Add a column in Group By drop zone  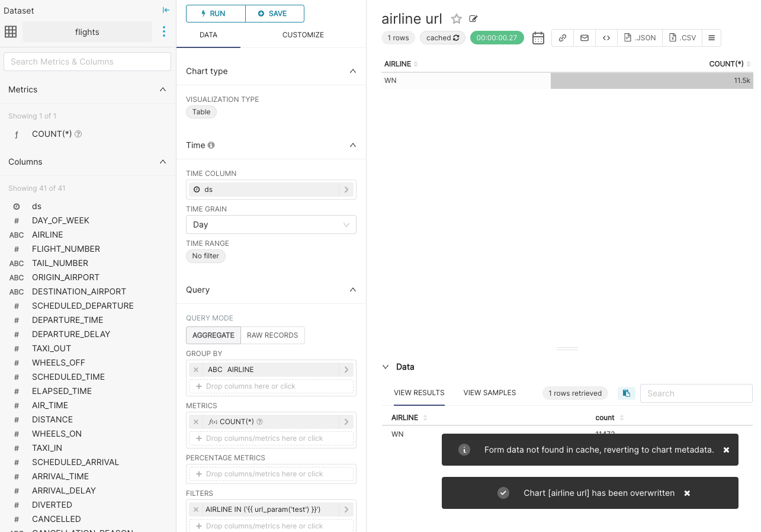tap(271, 386)
